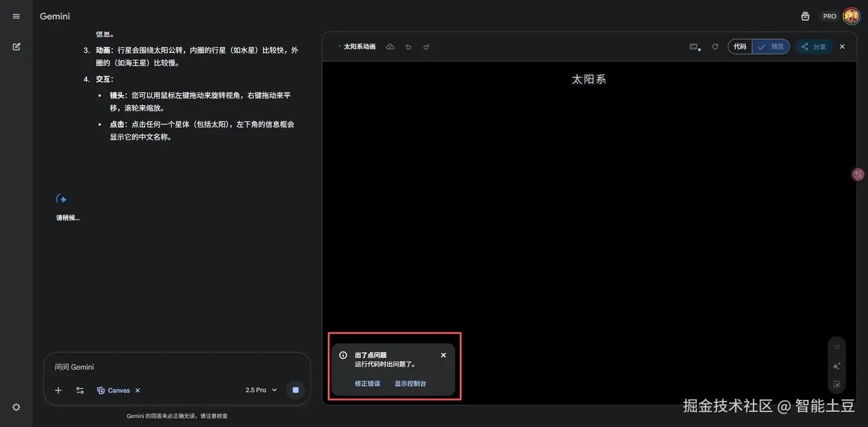
Task: Click the Gemini sparkle loading icon
Action: click(x=61, y=199)
